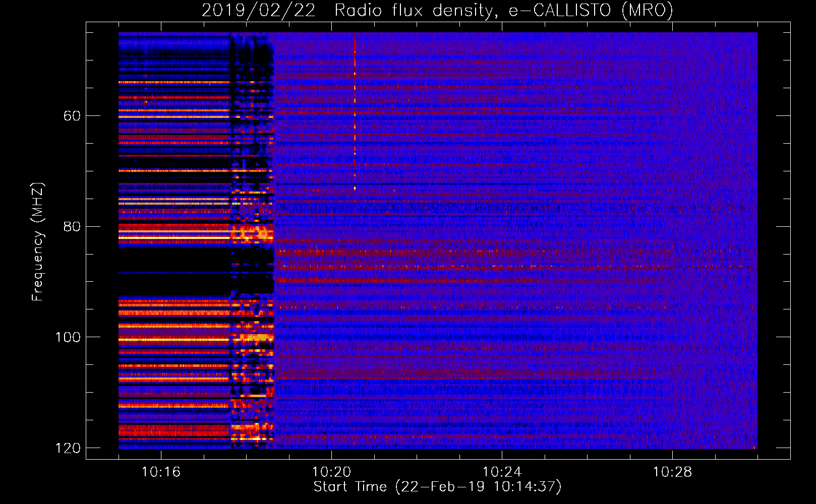Viewport: 816px width, 504px height.
Task: Click the plot title '2019/02/22 Radio flux density'
Action: [x=437, y=11]
